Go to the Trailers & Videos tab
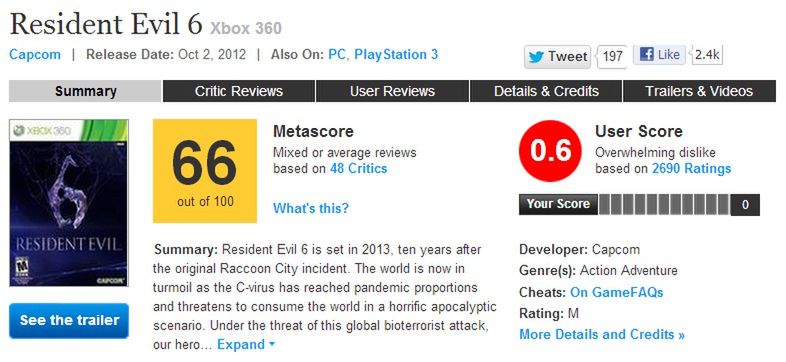Screen dimensions: 786x362 pos(699,91)
